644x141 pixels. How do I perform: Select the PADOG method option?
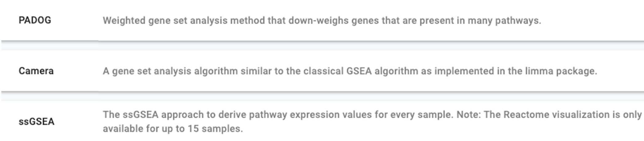[35, 20]
